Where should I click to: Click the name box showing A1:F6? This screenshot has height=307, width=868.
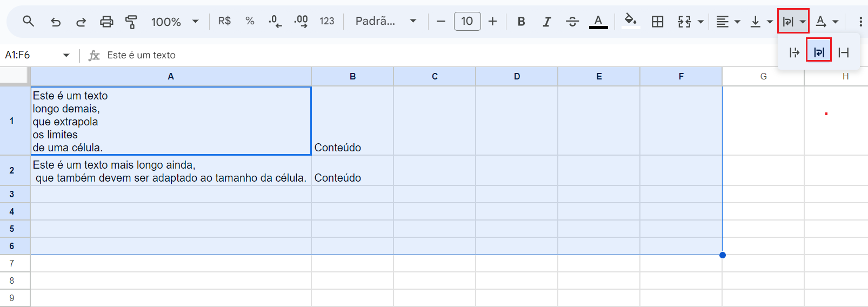pos(38,55)
